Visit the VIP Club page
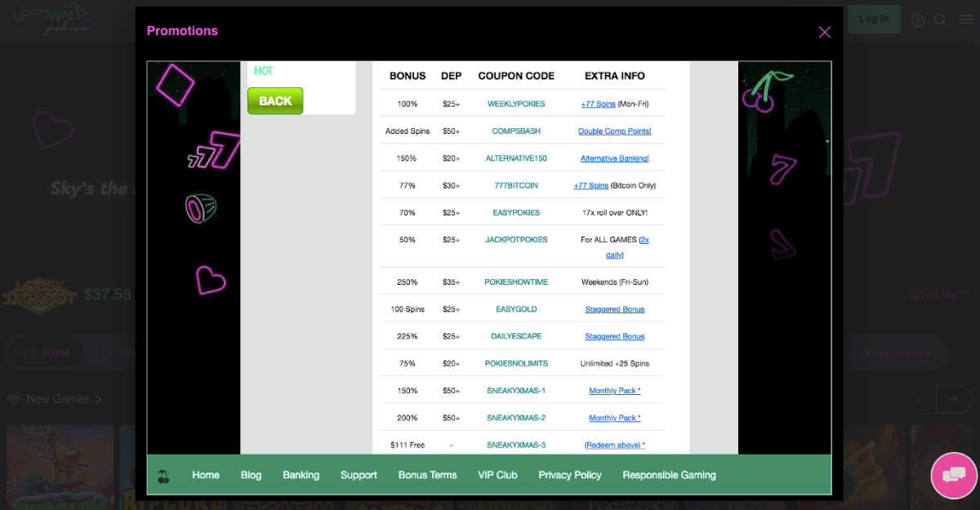The height and width of the screenshot is (510, 980). click(x=497, y=475)
